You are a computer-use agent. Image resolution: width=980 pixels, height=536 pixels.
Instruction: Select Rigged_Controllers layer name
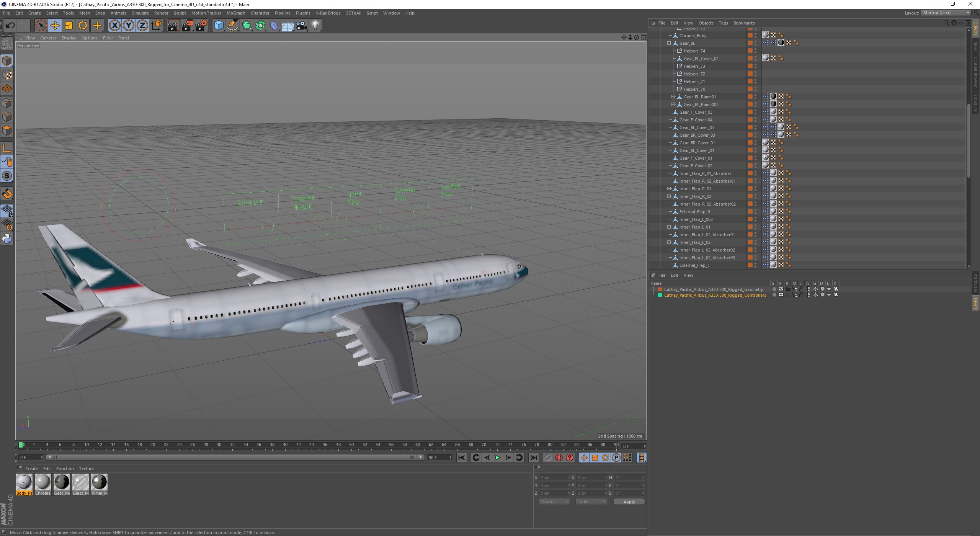pos(715,295)
